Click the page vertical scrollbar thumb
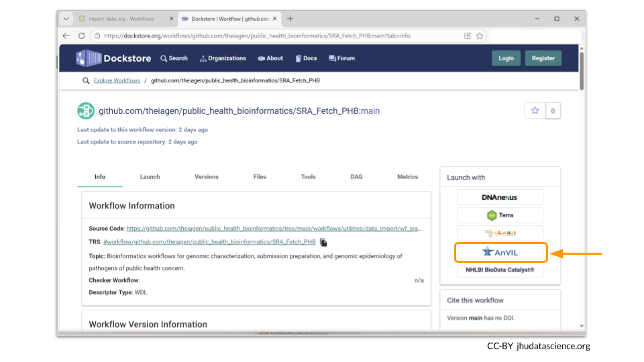The image size is (644, 362). [582, 70]
